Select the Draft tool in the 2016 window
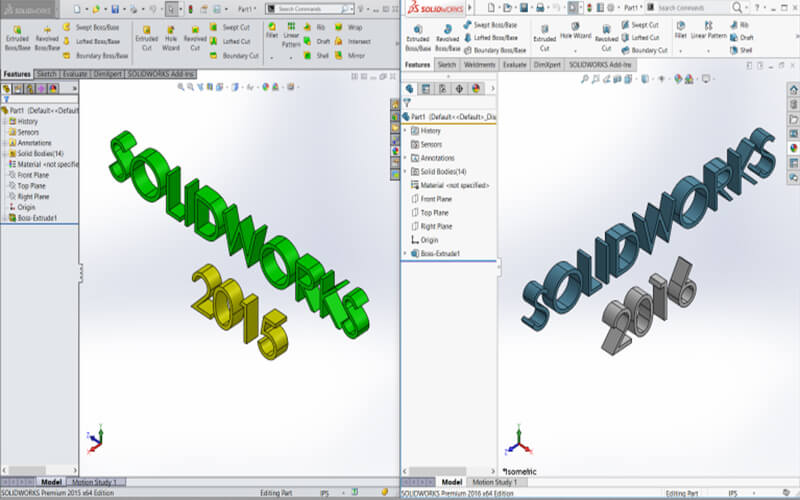This screenshot has width=800, height=500. click(742, 37)
